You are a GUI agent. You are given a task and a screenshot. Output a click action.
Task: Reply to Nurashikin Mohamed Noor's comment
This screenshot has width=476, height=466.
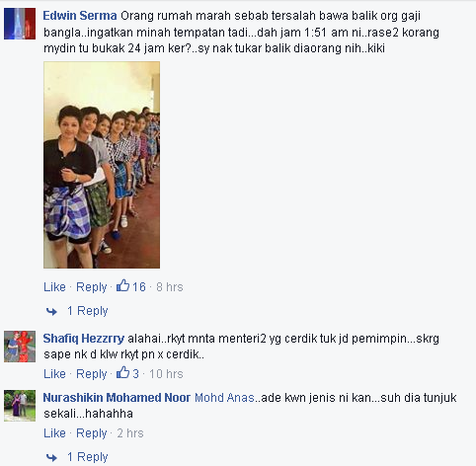point(92,433)
